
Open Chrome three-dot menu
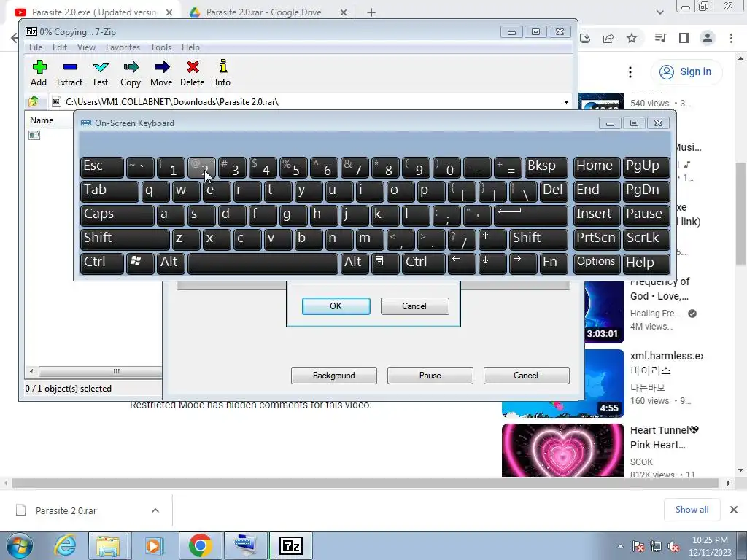(731, 38)
